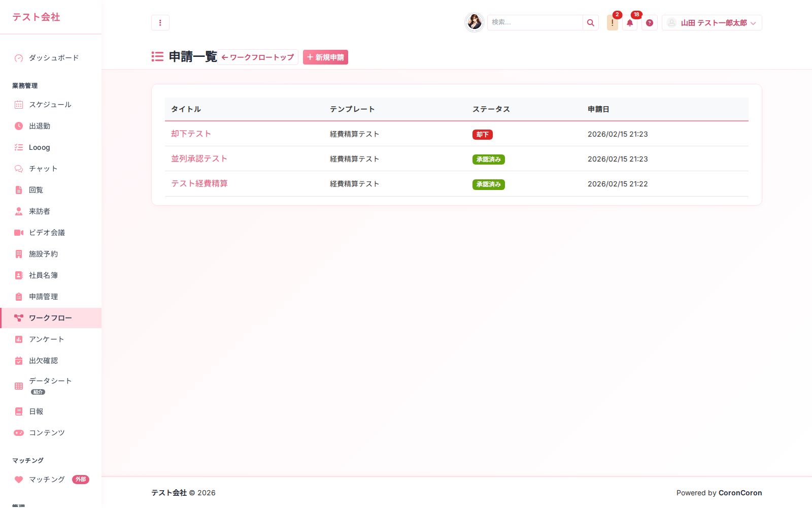Click the user avatar thumbnail

pos(475,22)
